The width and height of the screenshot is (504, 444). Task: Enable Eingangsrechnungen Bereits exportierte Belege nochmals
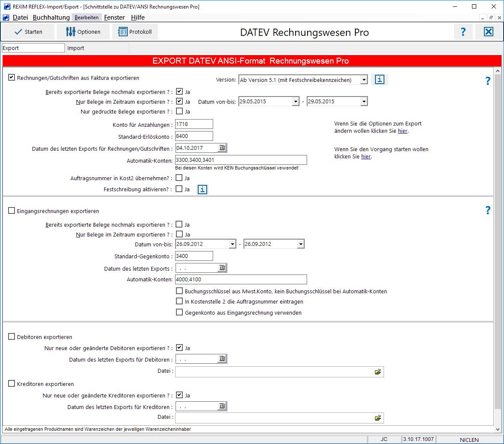[179, 224]
